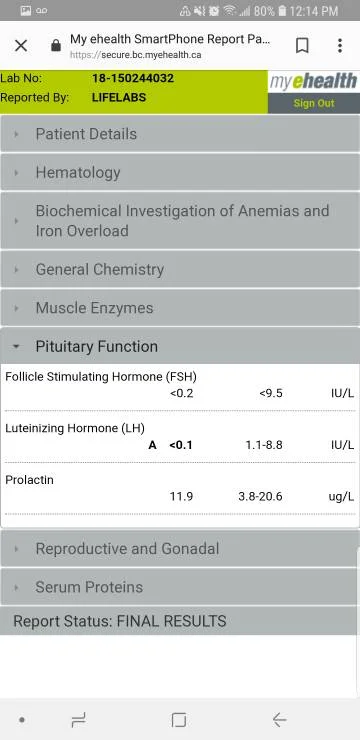Expand the General Chemistry section
Screen dimensions: 360x740
(180, 269)
